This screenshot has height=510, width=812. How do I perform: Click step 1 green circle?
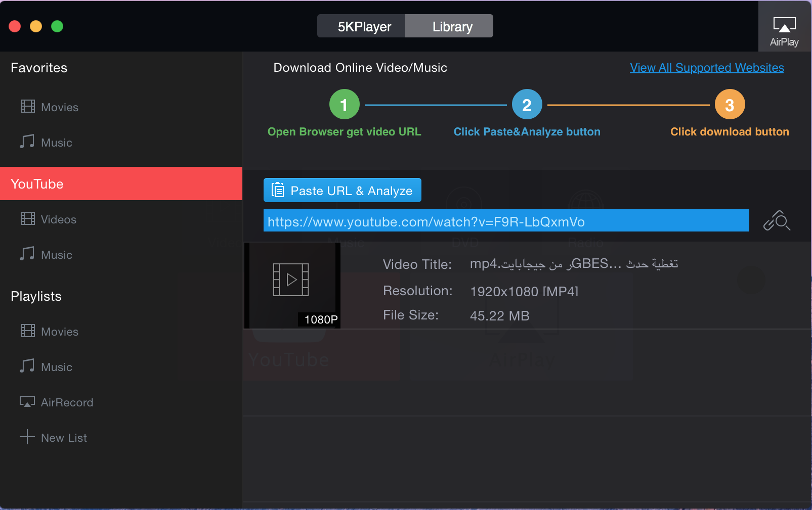click(x=345, y=105)
